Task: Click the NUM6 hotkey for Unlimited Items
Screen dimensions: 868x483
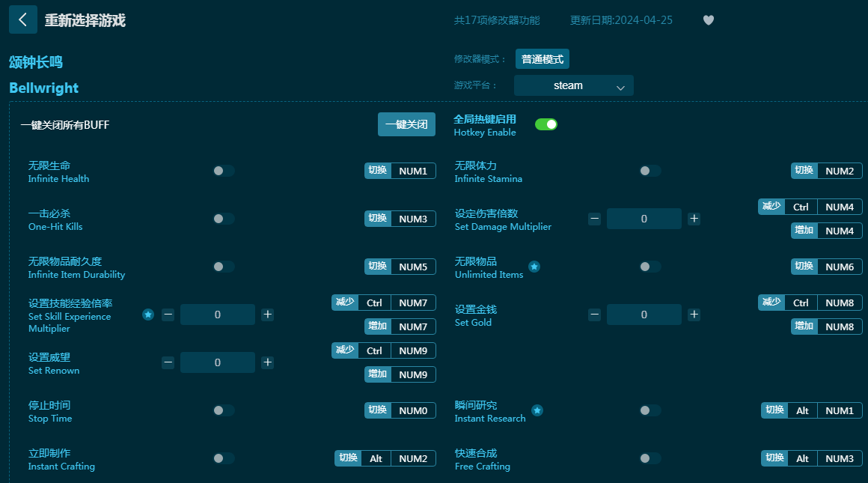Action: click(x=827, y=267)
